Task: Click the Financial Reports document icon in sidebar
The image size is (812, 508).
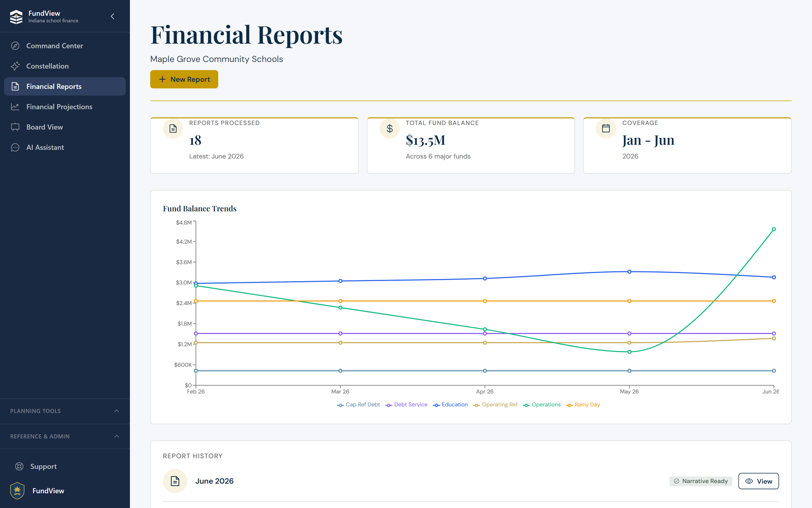Action: click(15, 86)
